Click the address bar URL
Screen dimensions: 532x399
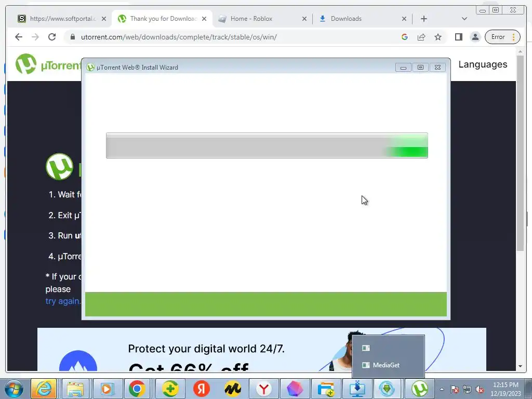[179, 37]
